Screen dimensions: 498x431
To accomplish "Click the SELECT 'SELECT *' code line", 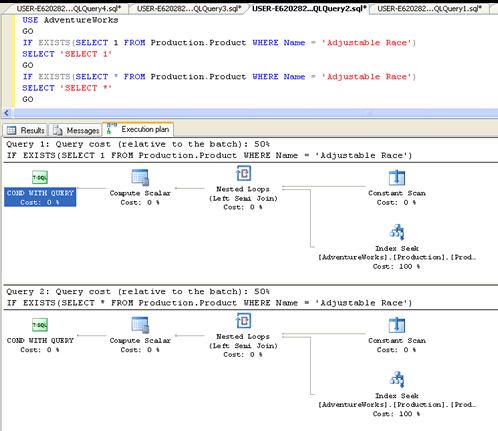I will click(x=67, y=88).
